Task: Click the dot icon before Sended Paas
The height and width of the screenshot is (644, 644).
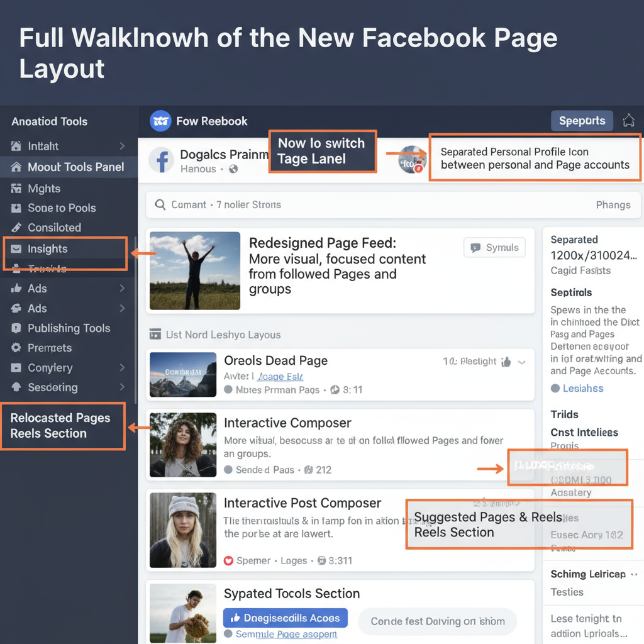Action: tap(228, 469)
